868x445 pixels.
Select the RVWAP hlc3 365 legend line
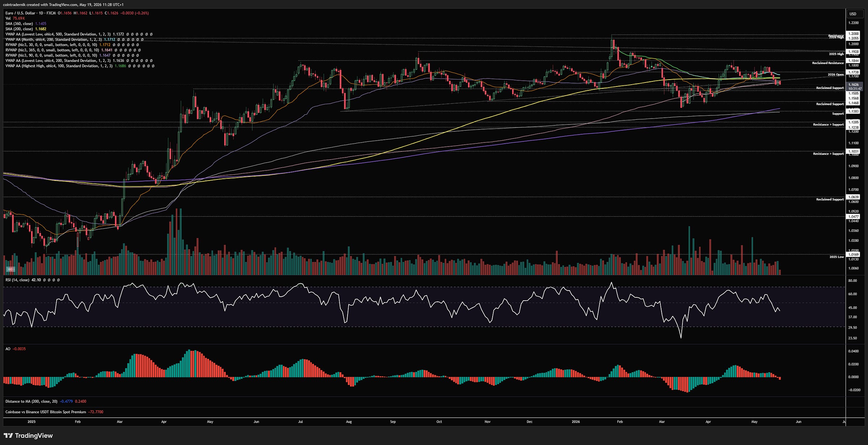73,50
